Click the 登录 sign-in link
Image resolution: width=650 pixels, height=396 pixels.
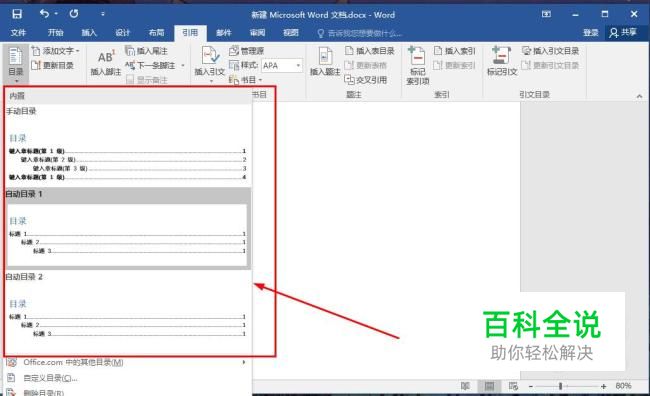[591, 33]
